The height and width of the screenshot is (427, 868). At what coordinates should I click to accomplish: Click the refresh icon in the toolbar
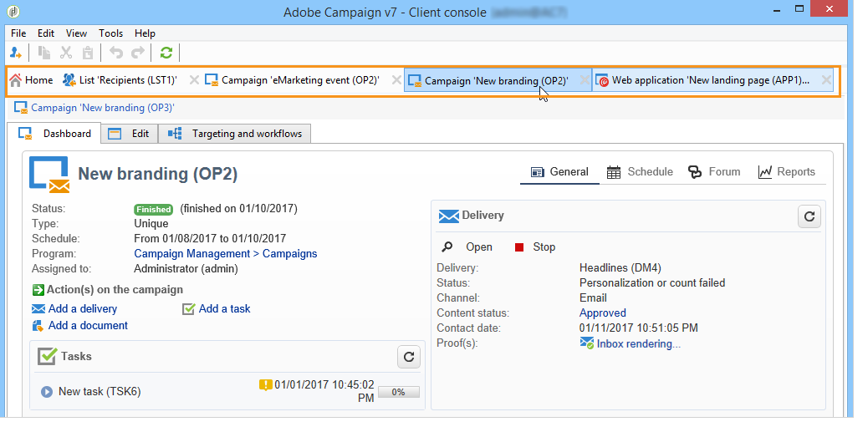coord(166,53)
